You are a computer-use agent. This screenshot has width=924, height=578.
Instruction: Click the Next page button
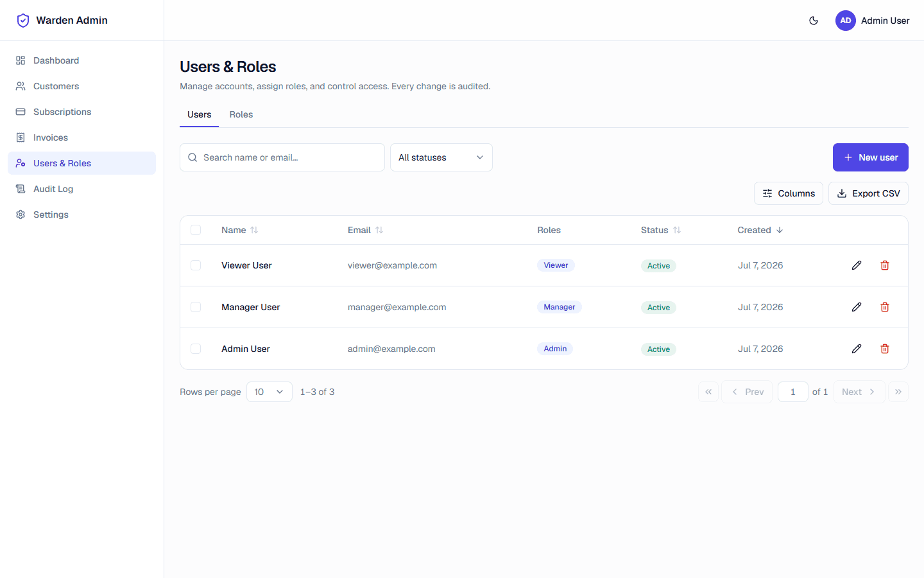[x=859, y=392]
